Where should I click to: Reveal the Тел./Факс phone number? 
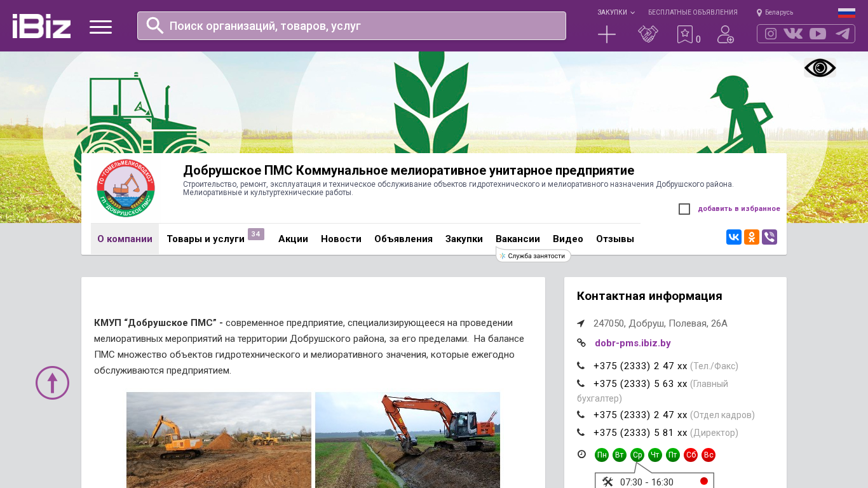(x=641, y=366)
